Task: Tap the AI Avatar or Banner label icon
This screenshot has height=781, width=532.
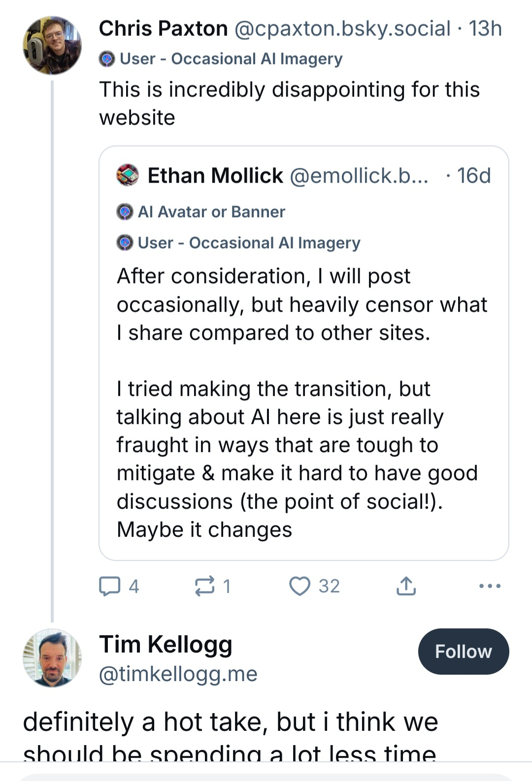Action: pos(125,212)
